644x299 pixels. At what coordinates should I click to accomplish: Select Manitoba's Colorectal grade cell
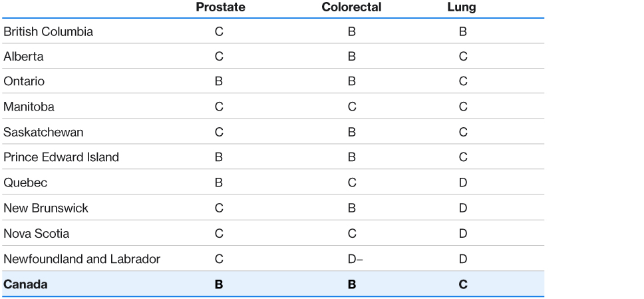pyautogui.click(x=351, y=107)
